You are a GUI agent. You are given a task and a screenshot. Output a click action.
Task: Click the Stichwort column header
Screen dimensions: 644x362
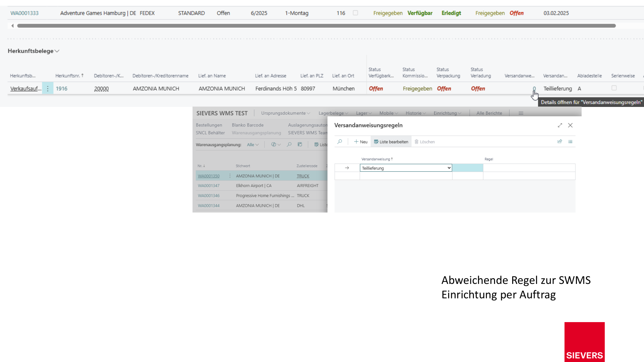(x=243, y=166)
